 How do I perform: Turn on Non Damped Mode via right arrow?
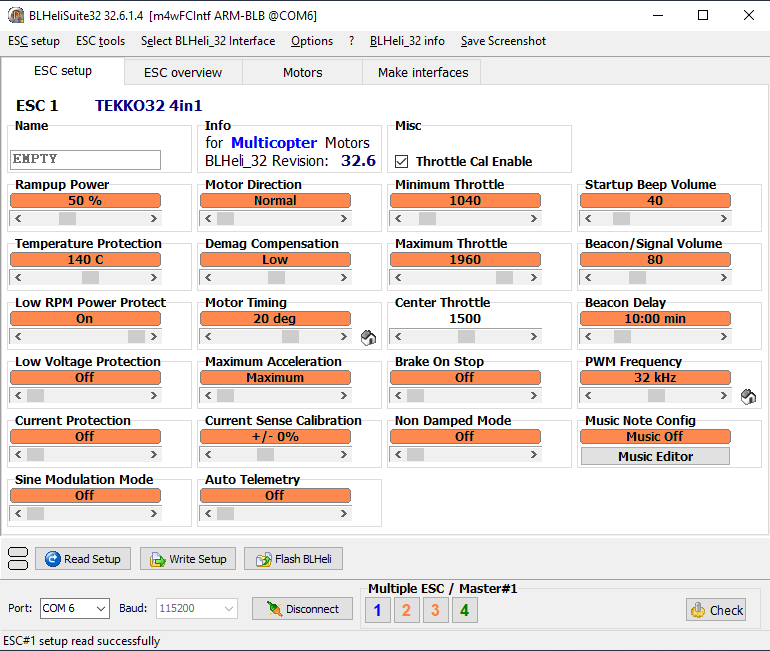(x=534, y=455)
